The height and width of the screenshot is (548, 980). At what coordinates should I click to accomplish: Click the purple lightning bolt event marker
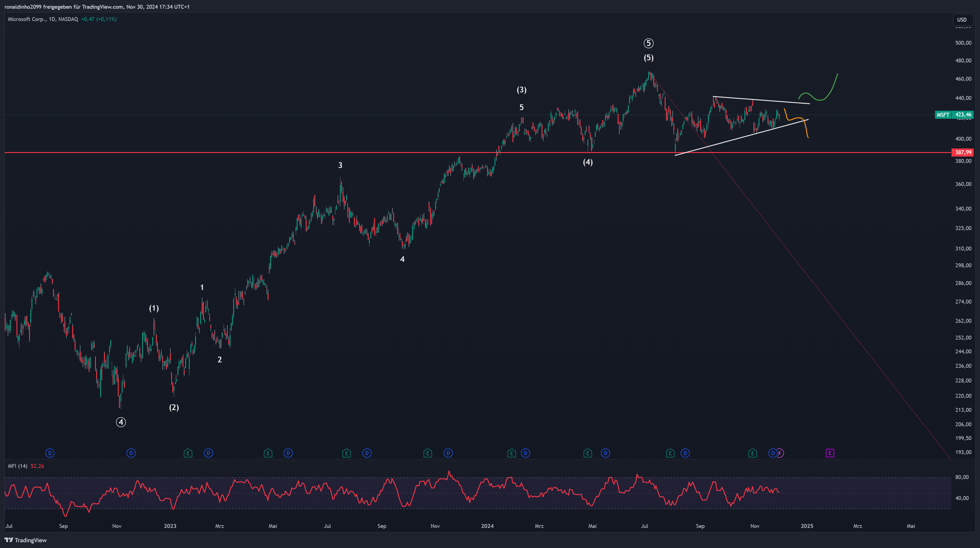[x=780, y=453]
